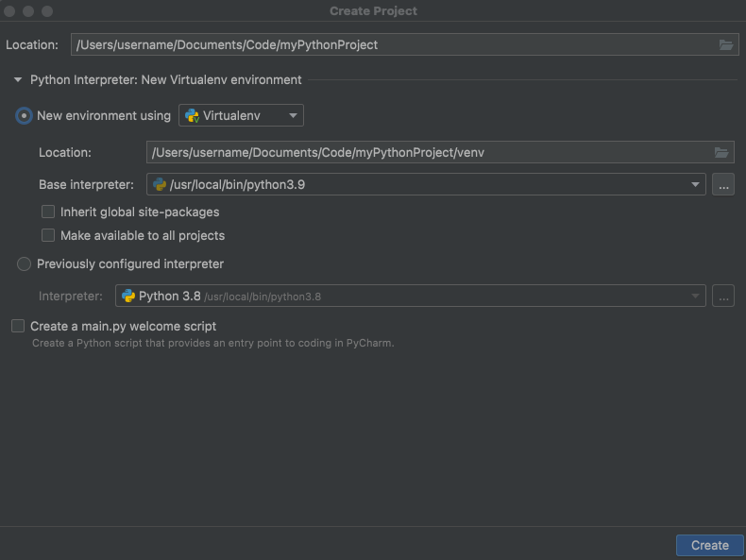The image size is (746, 560).
Task: Enable Inherit global site-packages checkbox
Action: (48, 212)
